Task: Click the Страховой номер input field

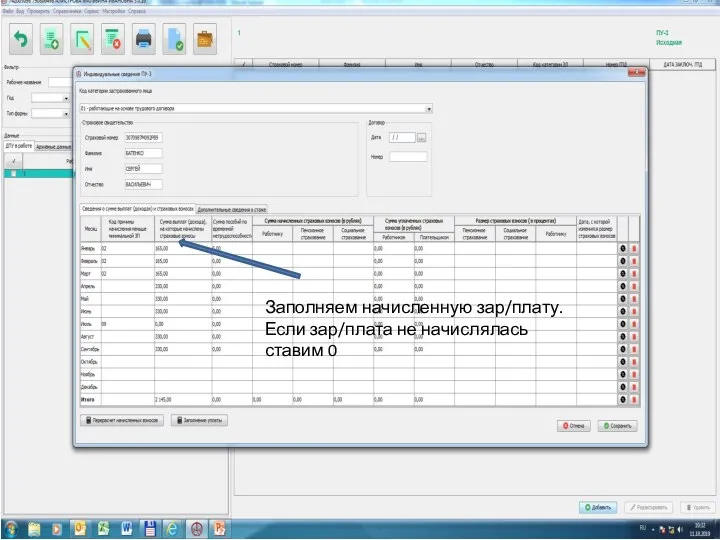Action: pyautogui.click(x=143, y=138)
